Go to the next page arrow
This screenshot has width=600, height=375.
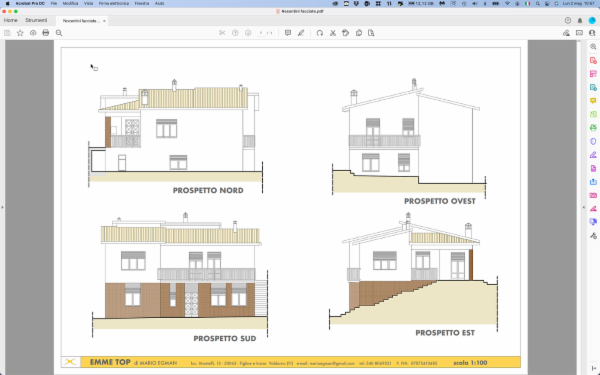click(x=248, y=33)
